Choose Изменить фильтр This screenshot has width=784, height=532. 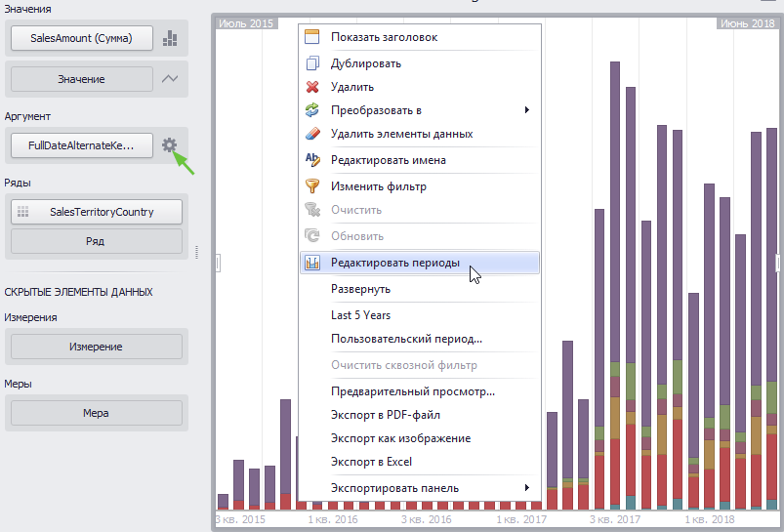point(420,186)
